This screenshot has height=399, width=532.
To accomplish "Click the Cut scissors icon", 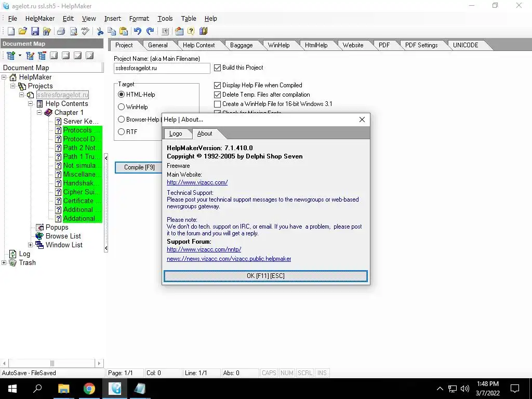I will (x=100, y=31).
